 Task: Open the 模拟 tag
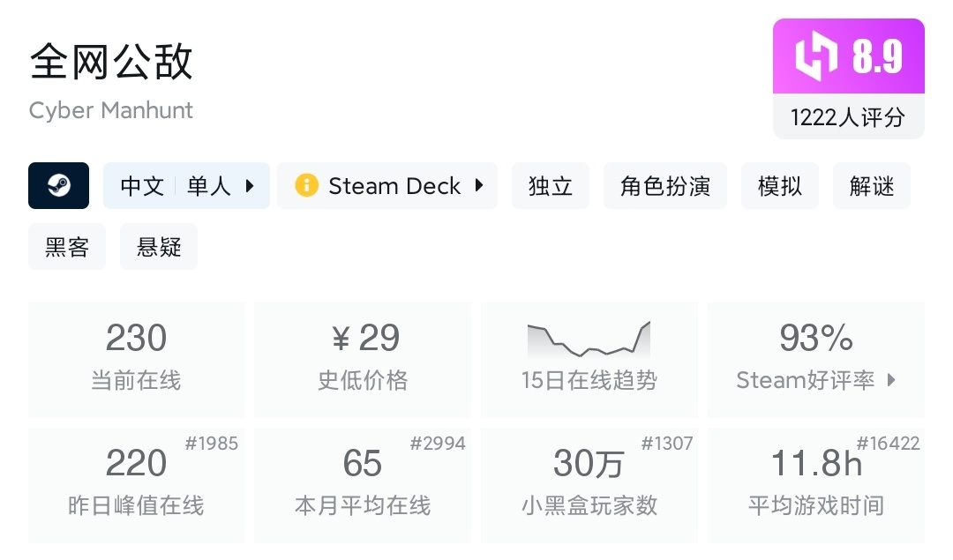coord(780,186)
